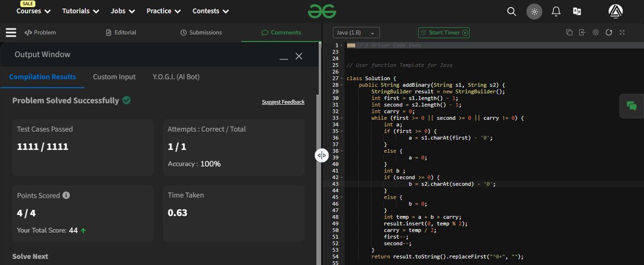Switch to the Editorial tab

pyautogui.click(x=121, y=33)
